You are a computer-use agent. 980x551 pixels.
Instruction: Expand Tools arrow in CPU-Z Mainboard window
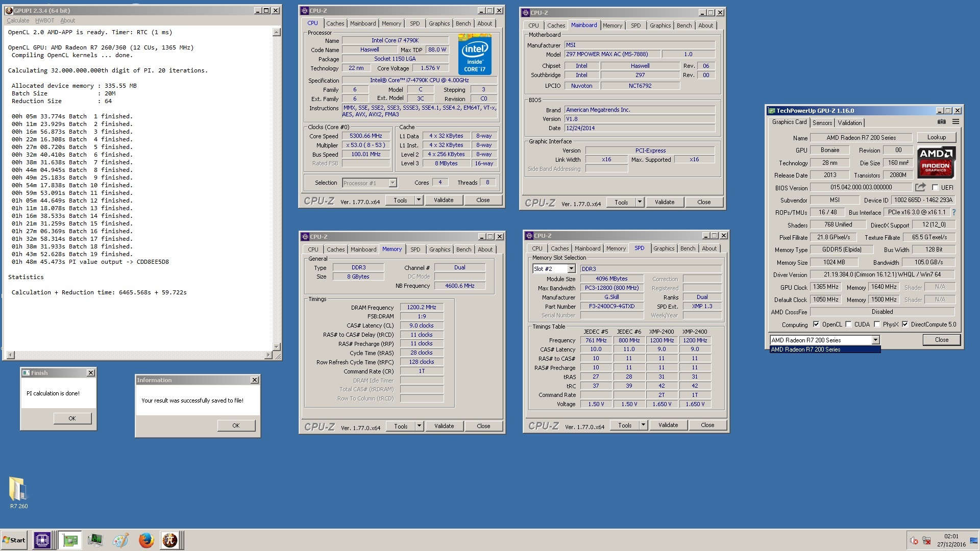[x=640, y=202]
